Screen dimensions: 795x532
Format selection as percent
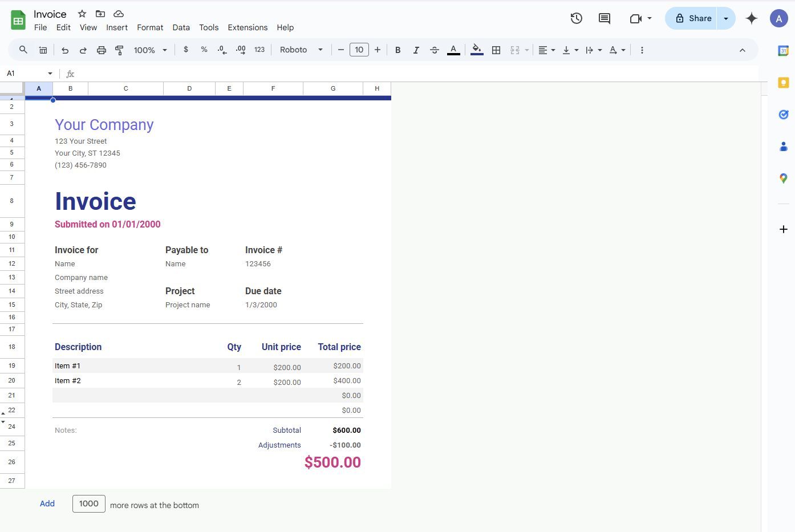coord(204,50)
